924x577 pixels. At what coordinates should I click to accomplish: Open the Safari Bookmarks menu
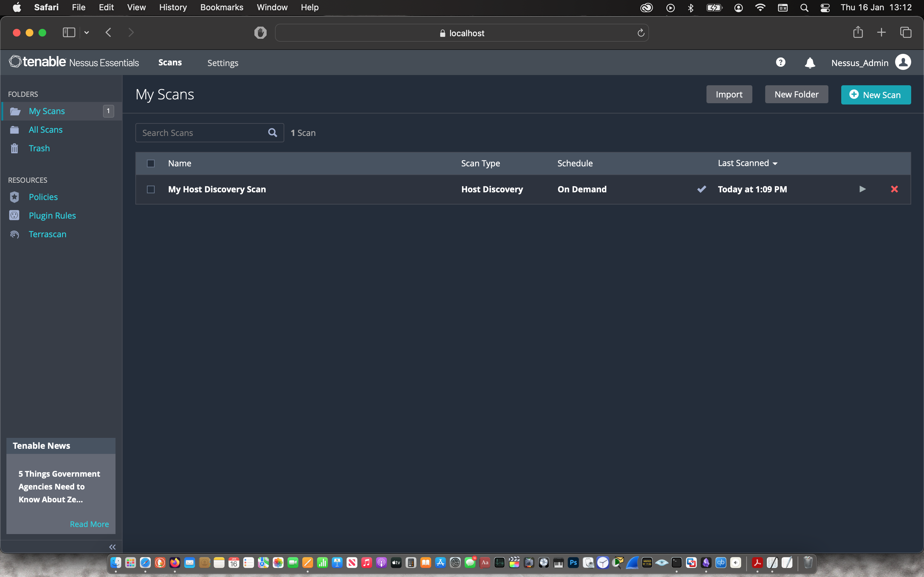pos(221,7)
